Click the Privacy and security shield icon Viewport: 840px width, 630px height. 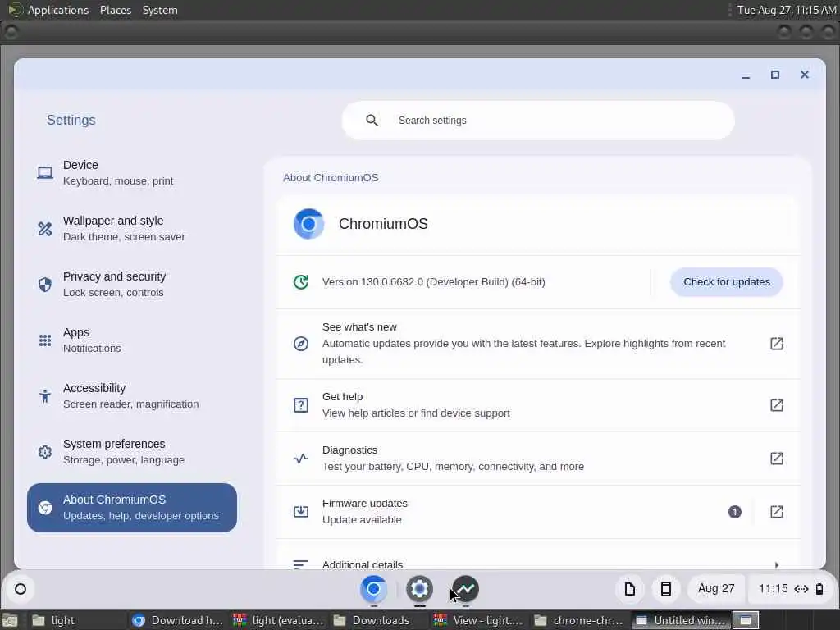click(45, 285)
